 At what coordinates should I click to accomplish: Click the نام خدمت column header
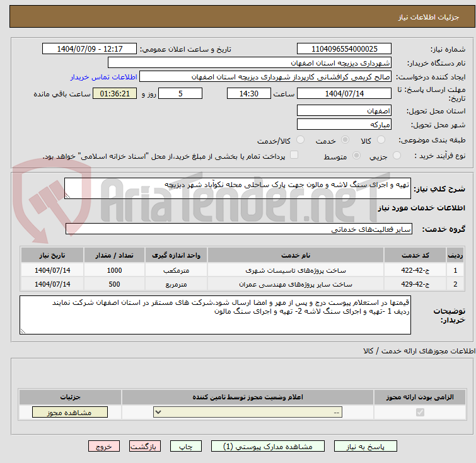click(x=296, y=255)
